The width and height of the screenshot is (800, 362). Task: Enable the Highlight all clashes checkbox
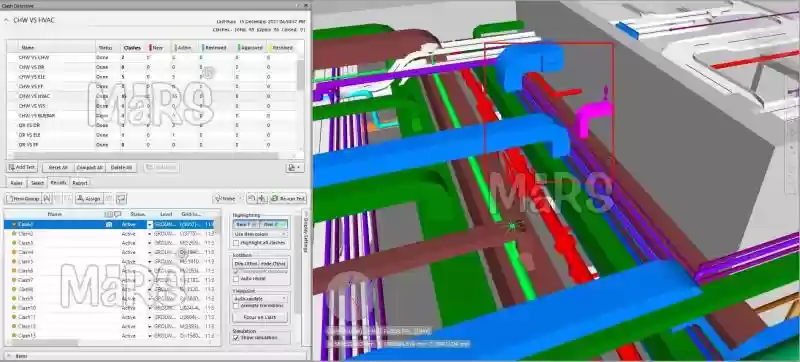pyautogui.click(x=236, y=243)
